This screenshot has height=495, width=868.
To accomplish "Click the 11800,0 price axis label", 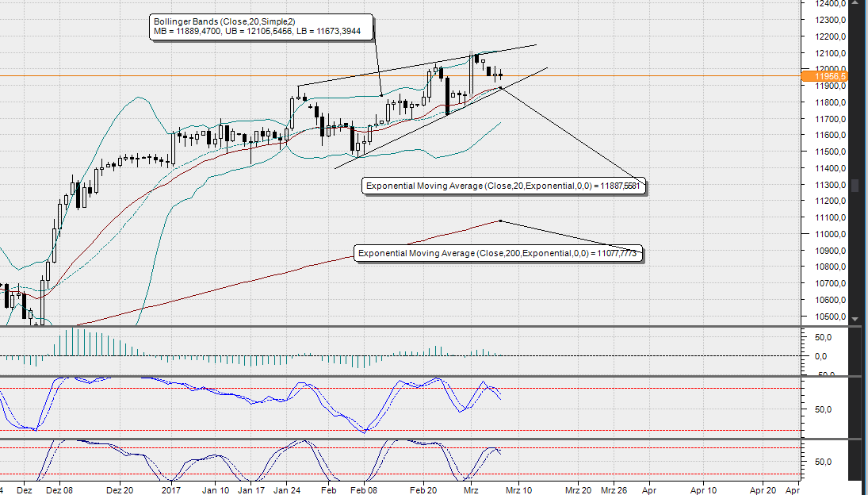I will (830, 102).
